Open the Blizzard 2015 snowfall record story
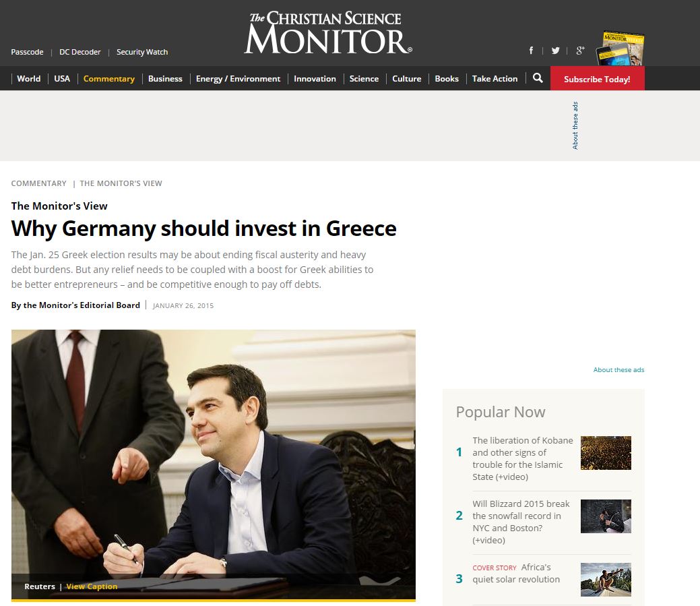Screen dimensions: 700x606 coord(521,522)
